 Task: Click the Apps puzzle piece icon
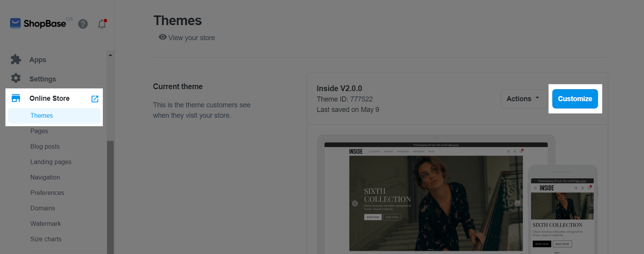16,59
